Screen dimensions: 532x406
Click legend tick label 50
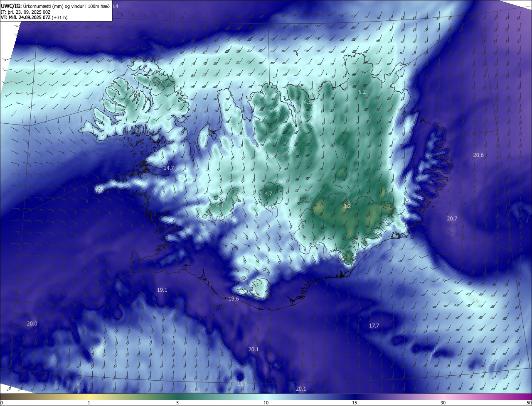click(529, 403)
